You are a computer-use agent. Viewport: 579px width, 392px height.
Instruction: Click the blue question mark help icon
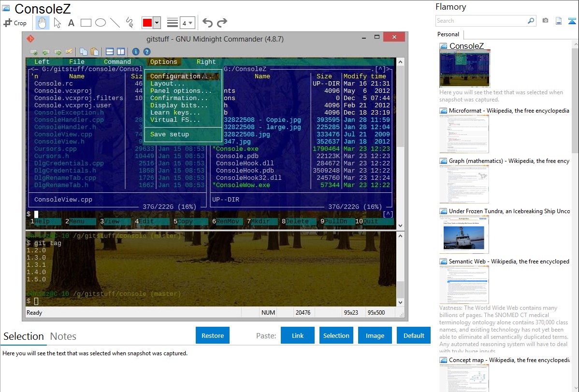click(x=146, y=52)
